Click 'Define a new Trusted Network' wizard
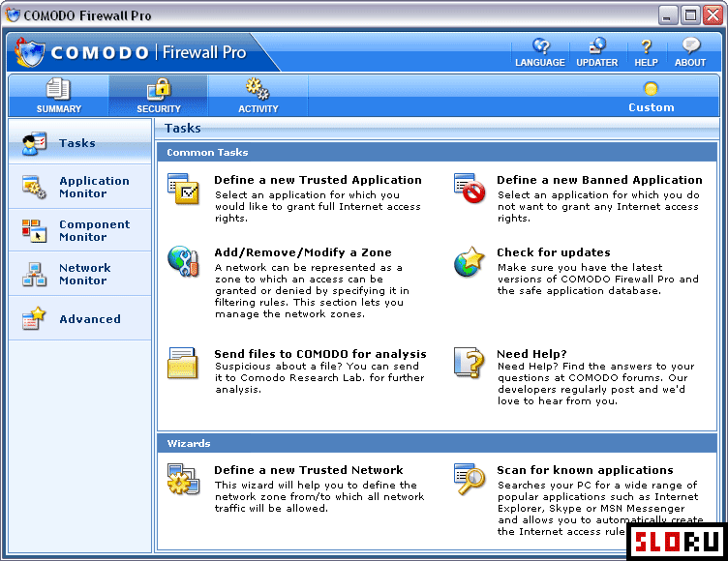 click(x=309, y=470)
